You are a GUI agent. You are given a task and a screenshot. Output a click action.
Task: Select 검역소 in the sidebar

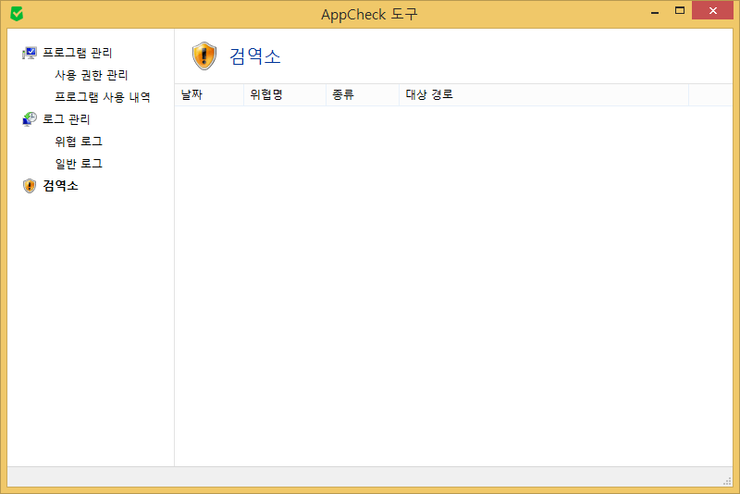pyautogui.click(x=60, y=186)
